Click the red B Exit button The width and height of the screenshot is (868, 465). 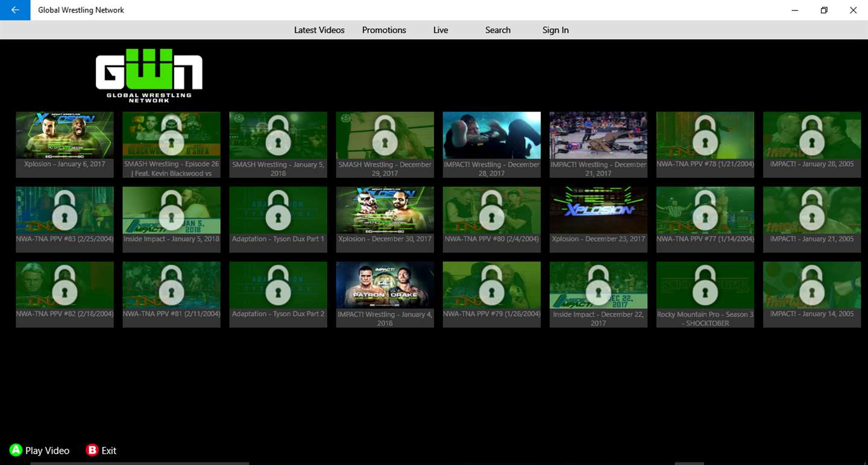tap(101, 451)
